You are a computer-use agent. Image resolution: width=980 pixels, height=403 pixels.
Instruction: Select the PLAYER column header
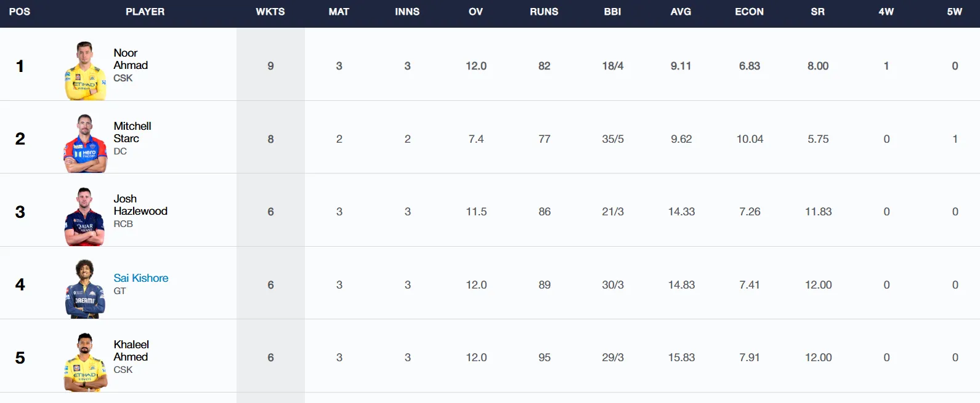[x=145, y=12]
